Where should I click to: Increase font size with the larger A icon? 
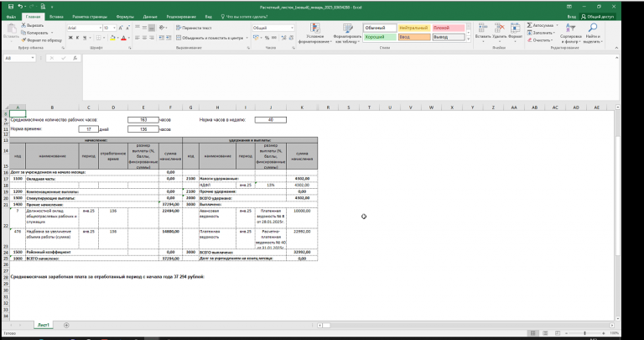[x=121, y=28]
